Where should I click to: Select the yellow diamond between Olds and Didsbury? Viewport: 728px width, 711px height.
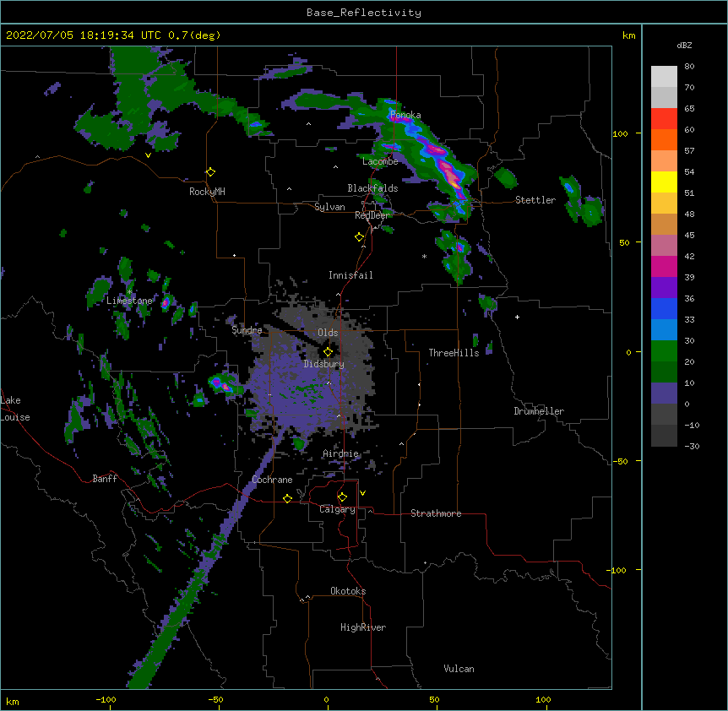point(328,352)
